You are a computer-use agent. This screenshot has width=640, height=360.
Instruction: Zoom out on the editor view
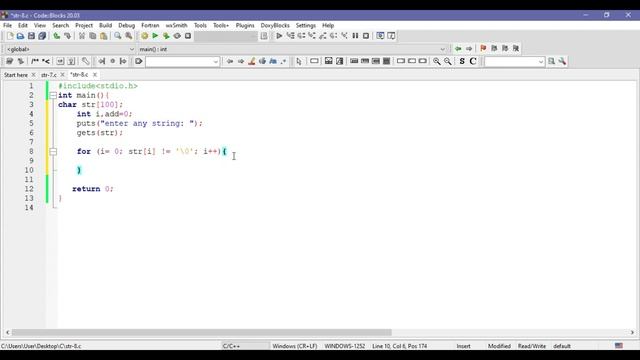[x=448, y=61]
